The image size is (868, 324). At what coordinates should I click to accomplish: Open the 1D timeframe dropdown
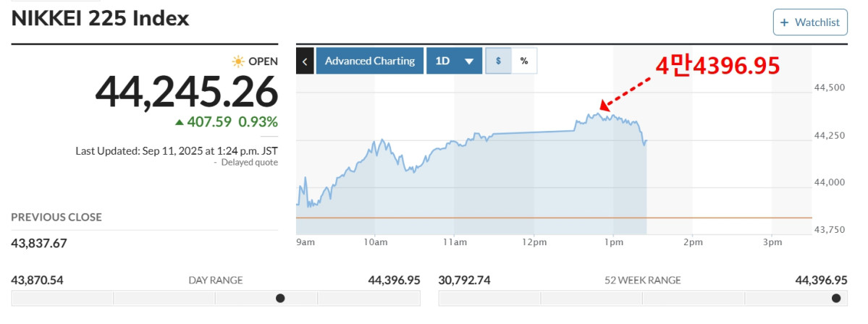tap(454, 61)
